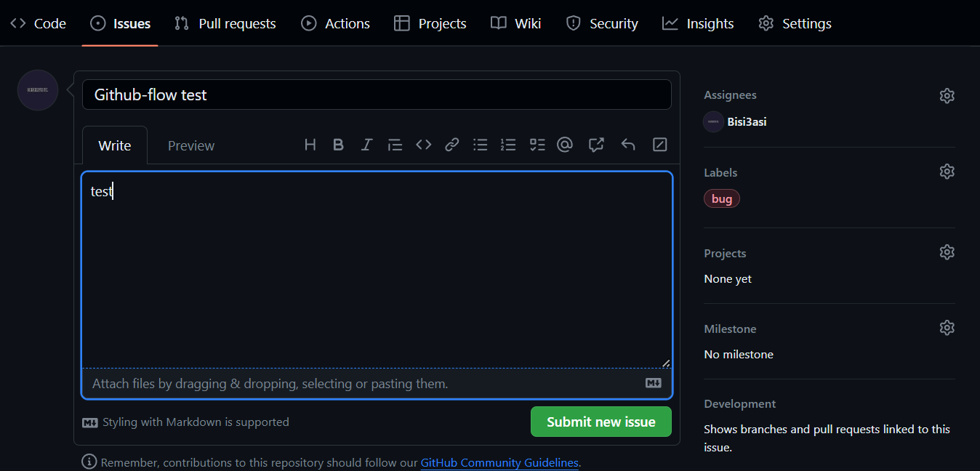Add a link with the chain icon
980x471 pixels.
452,145
